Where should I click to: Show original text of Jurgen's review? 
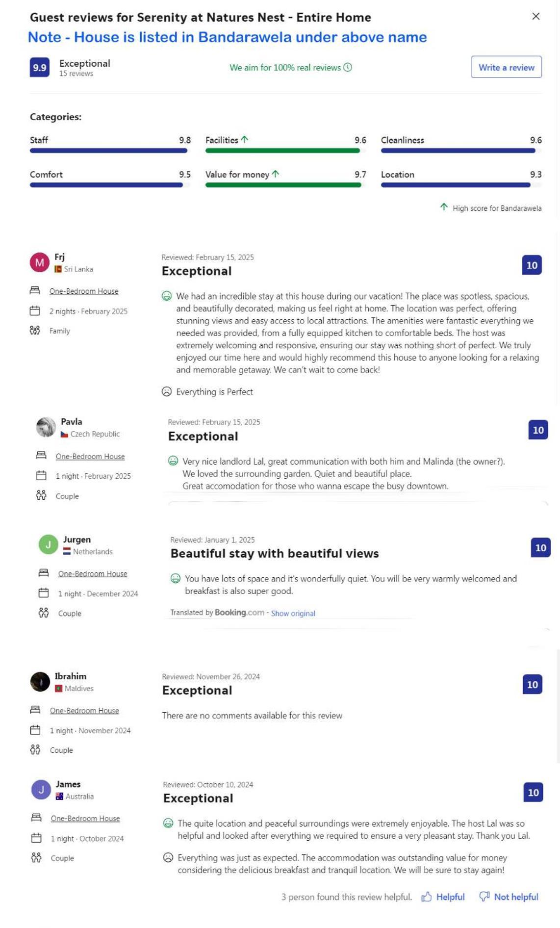point(293,614)
